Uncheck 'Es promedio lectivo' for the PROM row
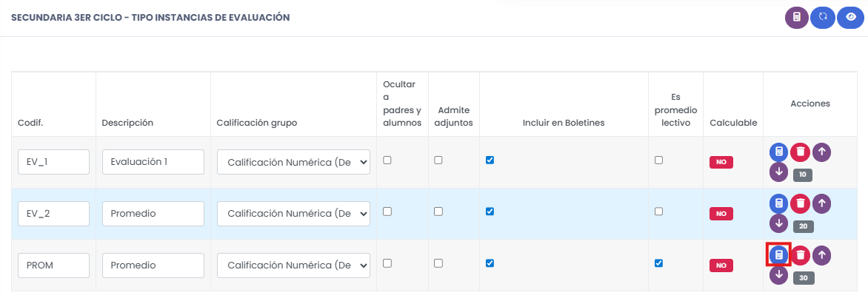Viewport: 868px width, 301px height. click(x=658, y=263)
